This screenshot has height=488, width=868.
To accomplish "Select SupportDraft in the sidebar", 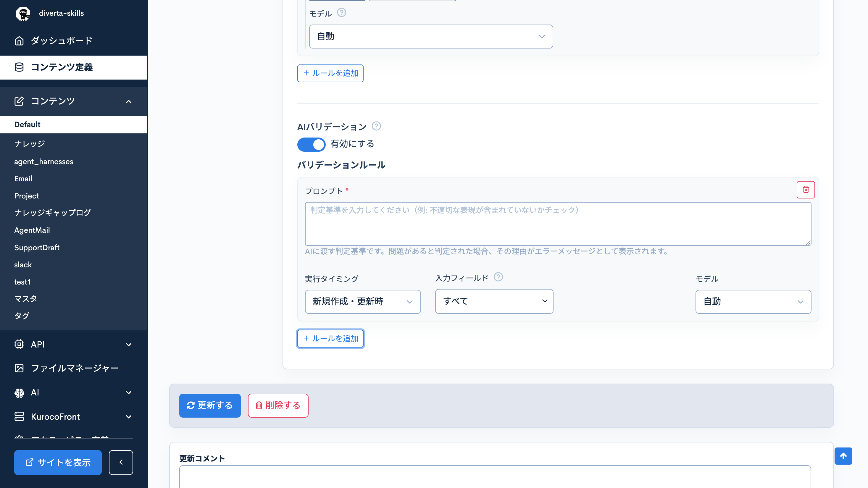I will (37, 248).
